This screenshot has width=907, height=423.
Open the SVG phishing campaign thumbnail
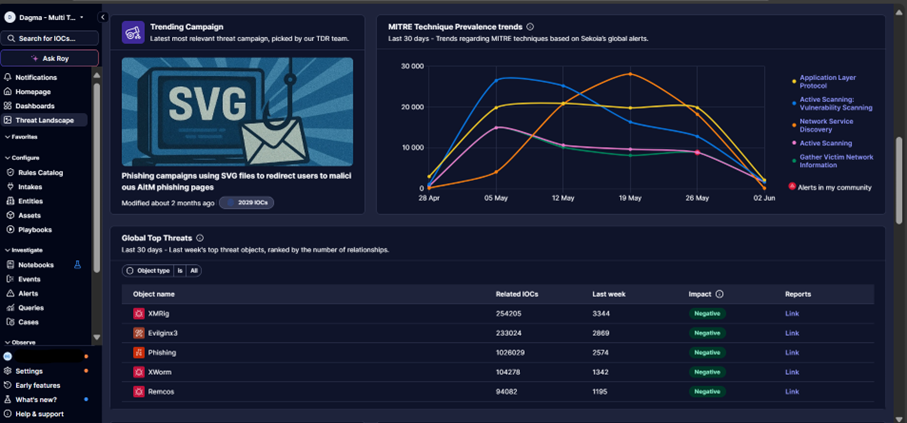tap(237, 112)
